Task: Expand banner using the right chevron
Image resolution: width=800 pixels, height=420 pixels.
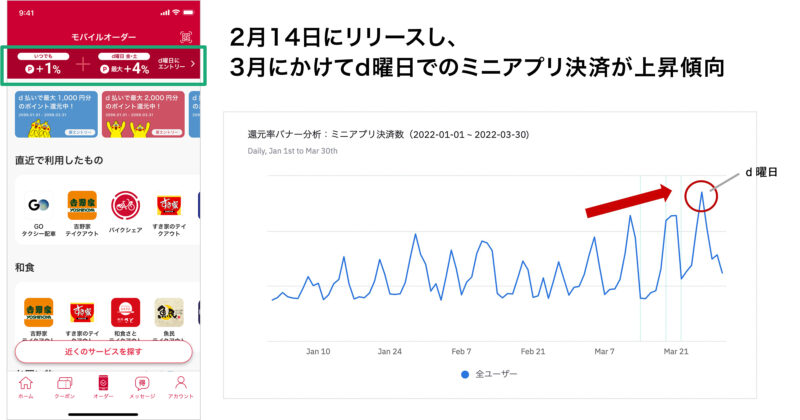Action: 193,64
